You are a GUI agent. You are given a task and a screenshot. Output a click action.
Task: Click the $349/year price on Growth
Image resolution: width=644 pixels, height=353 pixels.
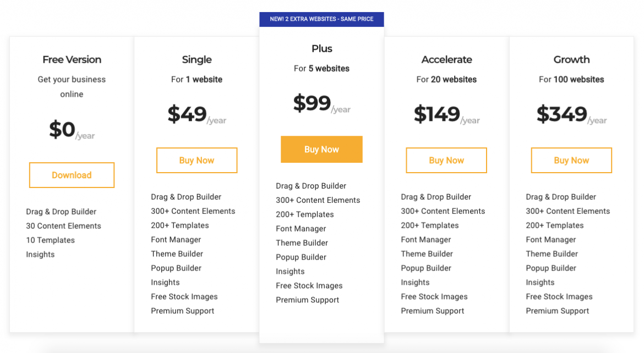point(571,113)
